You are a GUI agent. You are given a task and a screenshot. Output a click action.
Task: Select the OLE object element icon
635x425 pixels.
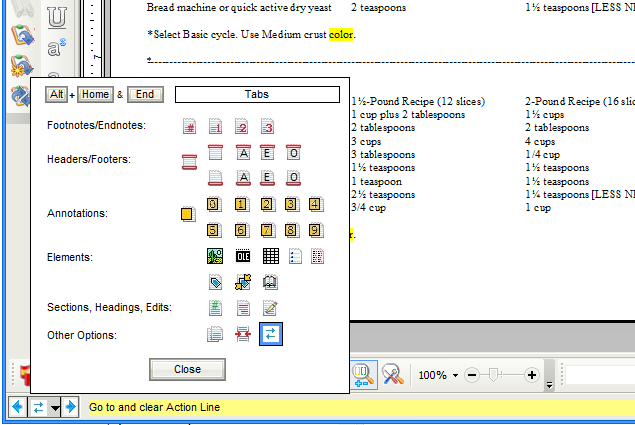click(x=242, y=257)
